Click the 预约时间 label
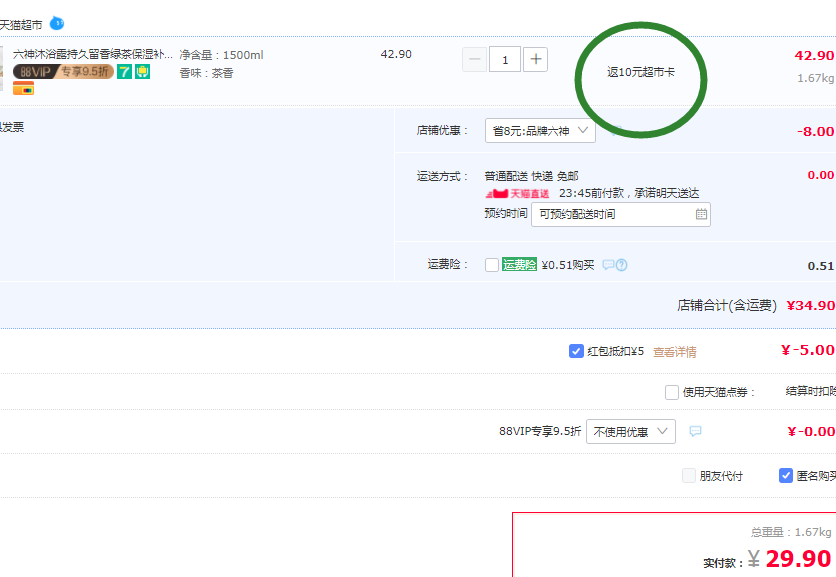 (x=506, y=213)
